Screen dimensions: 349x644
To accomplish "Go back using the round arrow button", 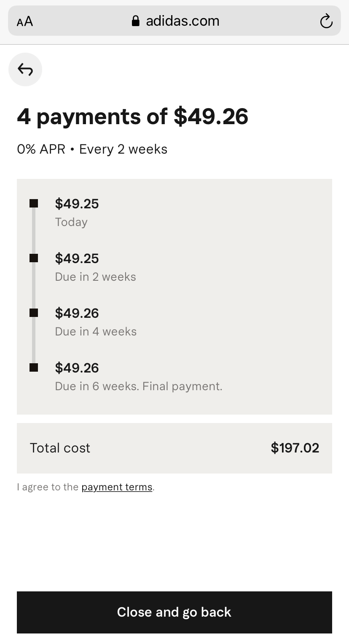I will [25, 69].
